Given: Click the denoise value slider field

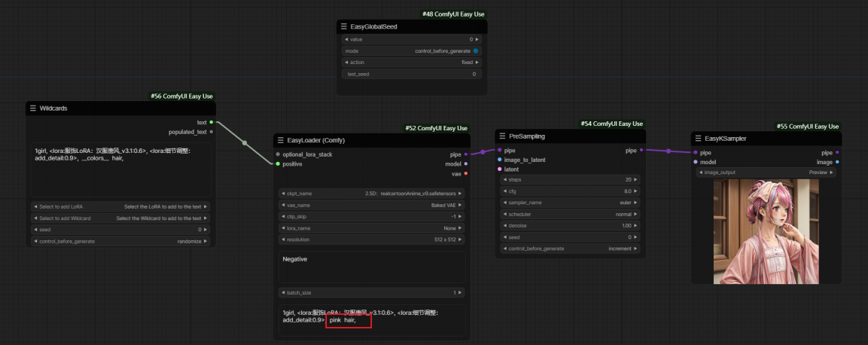Looking at the screenshot, I should click(571, 225).
